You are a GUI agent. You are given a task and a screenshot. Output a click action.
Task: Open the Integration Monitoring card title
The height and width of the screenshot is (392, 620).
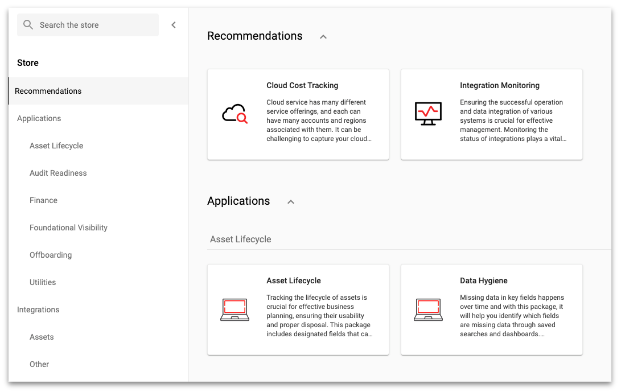point(499,85)
